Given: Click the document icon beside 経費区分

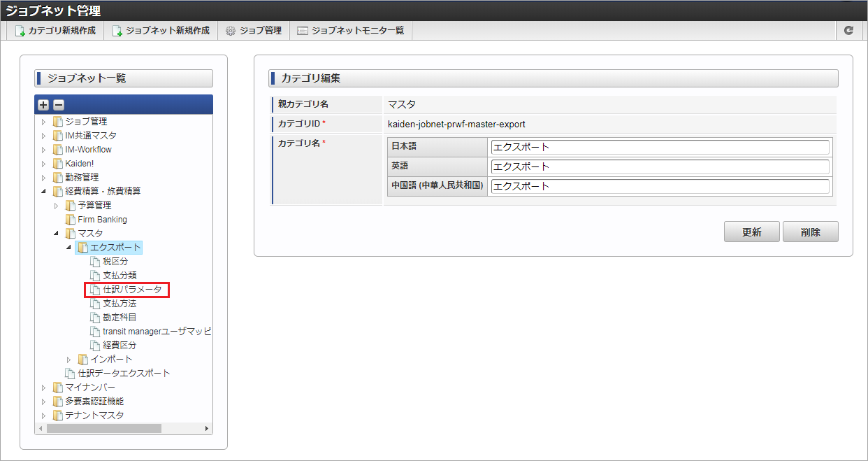Looking at the screenshot, I should [x=96, y=346].
